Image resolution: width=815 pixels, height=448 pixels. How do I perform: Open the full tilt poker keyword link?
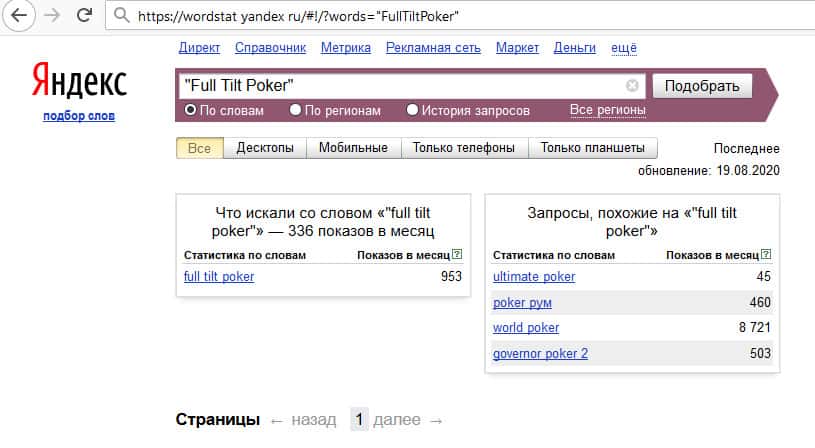pyautogui.click(x=219, y=276)
